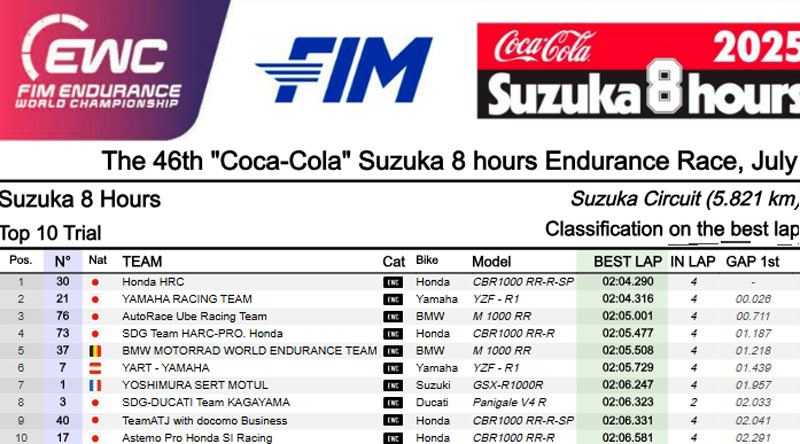The image size is (800, 444).
Task: Click BMW MOTORRAD WORLD ENDURANCE TEAM name
Action: click(x=249, y=351)
